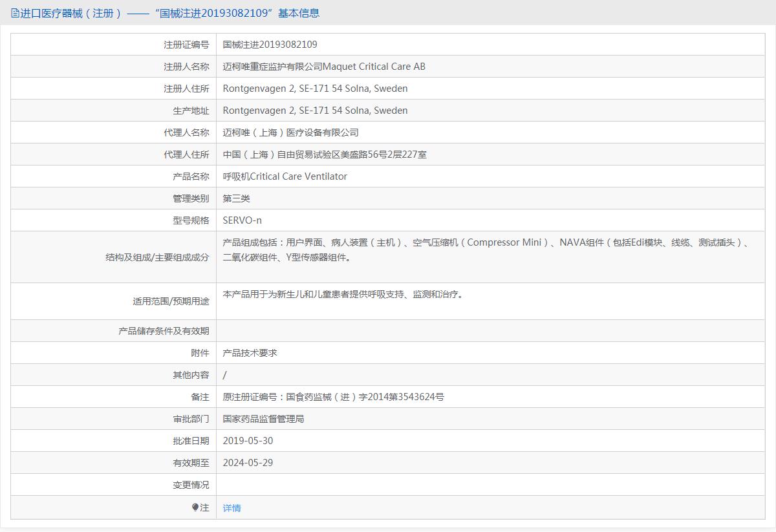
Task: Select the 型号规格 row label
Action: click(191, 220)
